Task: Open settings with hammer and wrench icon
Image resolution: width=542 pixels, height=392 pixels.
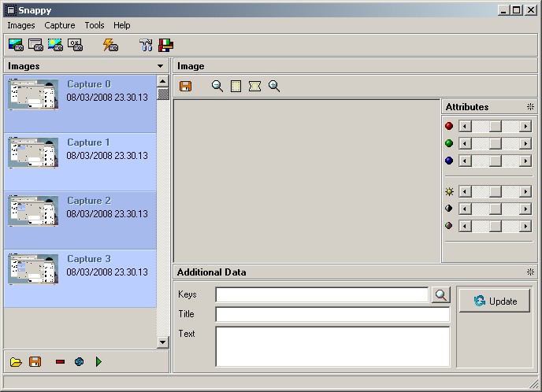Action: click(147, 45)
